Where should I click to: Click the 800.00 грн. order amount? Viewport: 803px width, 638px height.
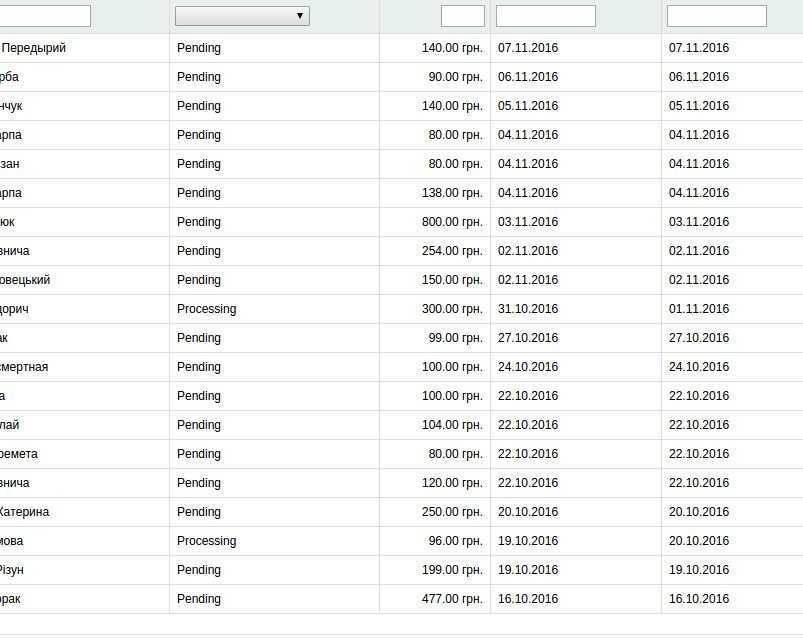tap(452, 222)
